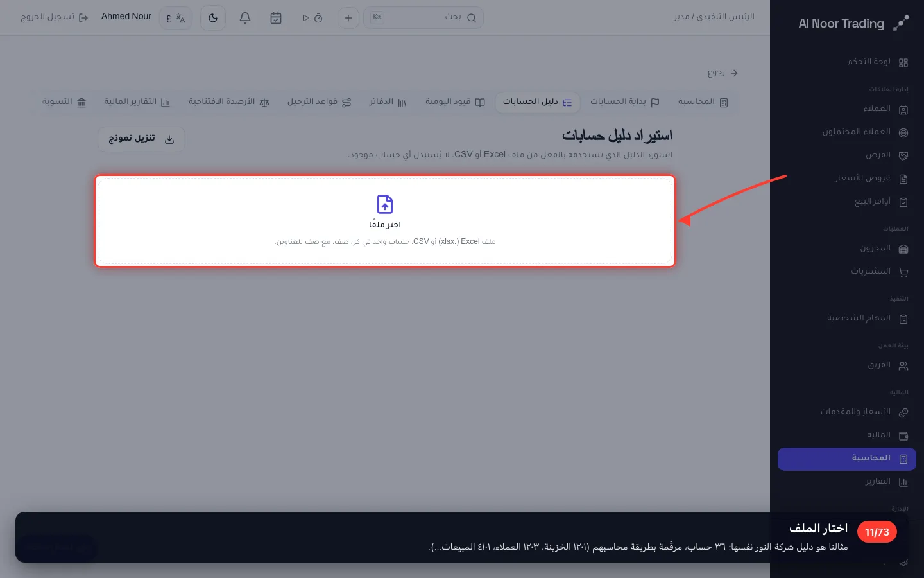This screenshot has width=924, height=578.
Task: Select the دليل الحسابات tab
Action: tap(538, 102)
